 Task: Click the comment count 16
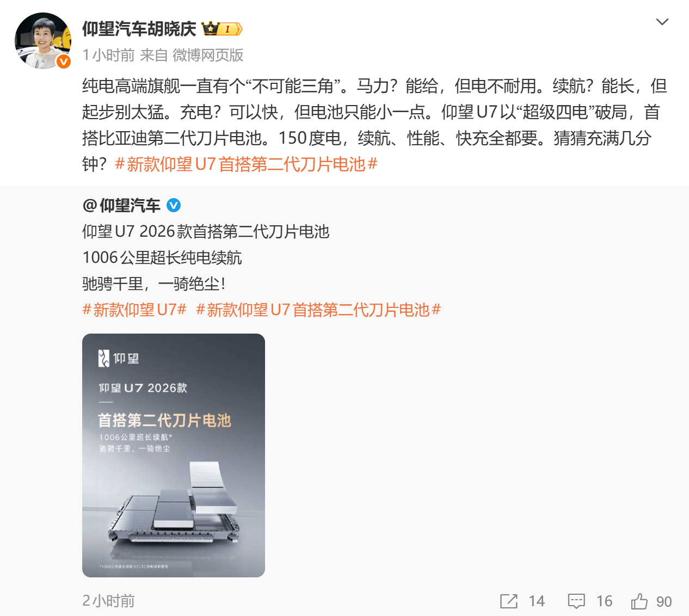coord(604,601)
